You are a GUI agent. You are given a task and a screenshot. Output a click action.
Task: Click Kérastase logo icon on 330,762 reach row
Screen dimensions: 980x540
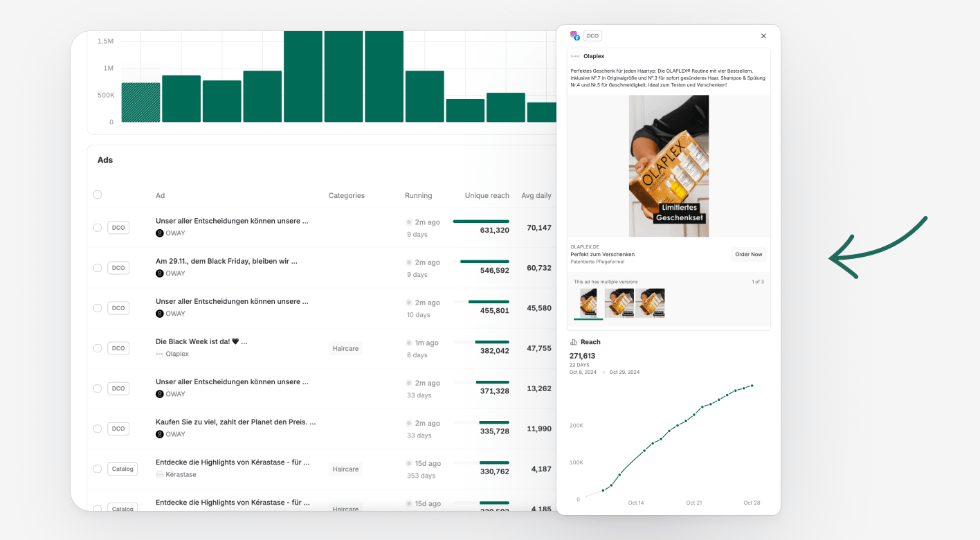click(x=160, y=474)
